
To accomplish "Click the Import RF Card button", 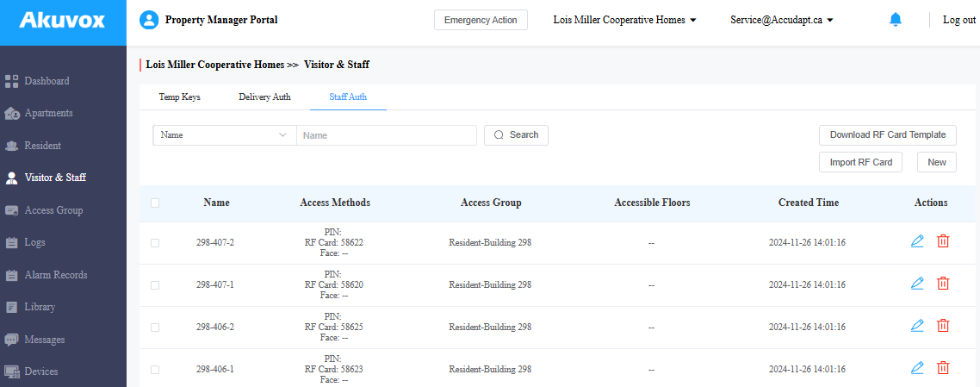I will point(860,162).
